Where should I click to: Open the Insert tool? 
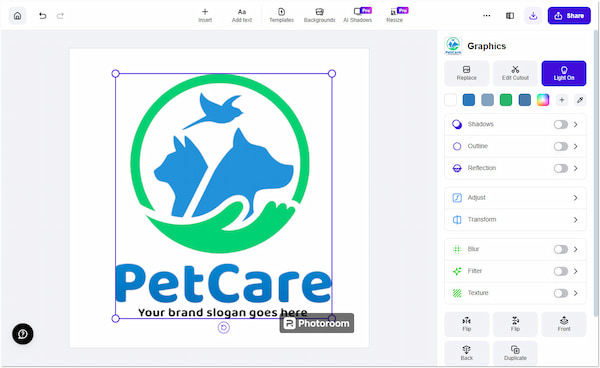pos(205,15)
